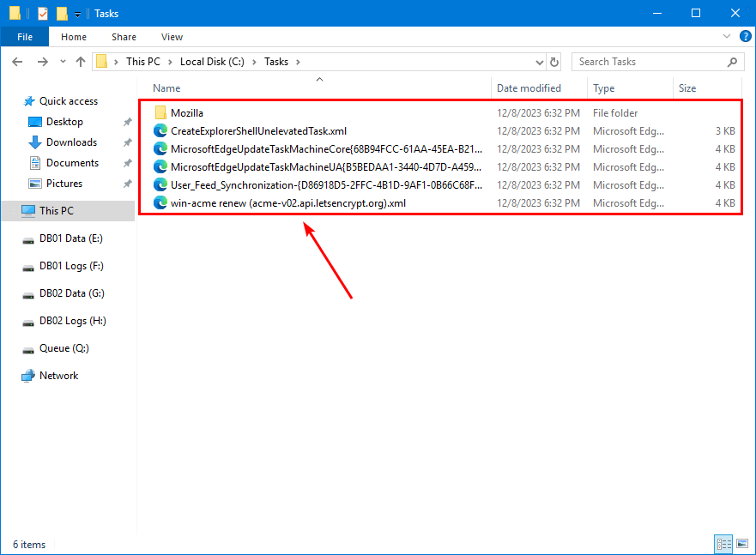
Task: Switch to the Home ribbon tab
Action: point(74,37)
